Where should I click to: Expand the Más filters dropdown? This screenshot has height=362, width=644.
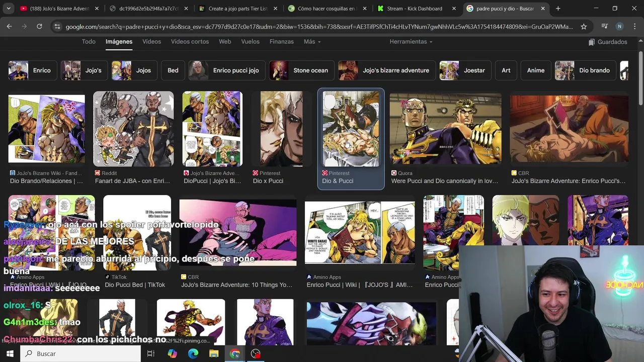point(312,42)
